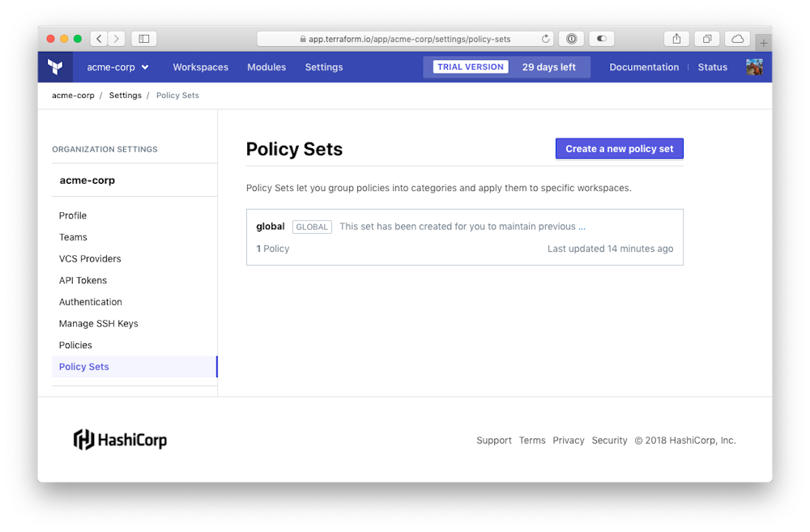Viewport: 810px width, 532px height.
Task: Select Manage SSH Keys in sidebar
Action: pos(99,324)
